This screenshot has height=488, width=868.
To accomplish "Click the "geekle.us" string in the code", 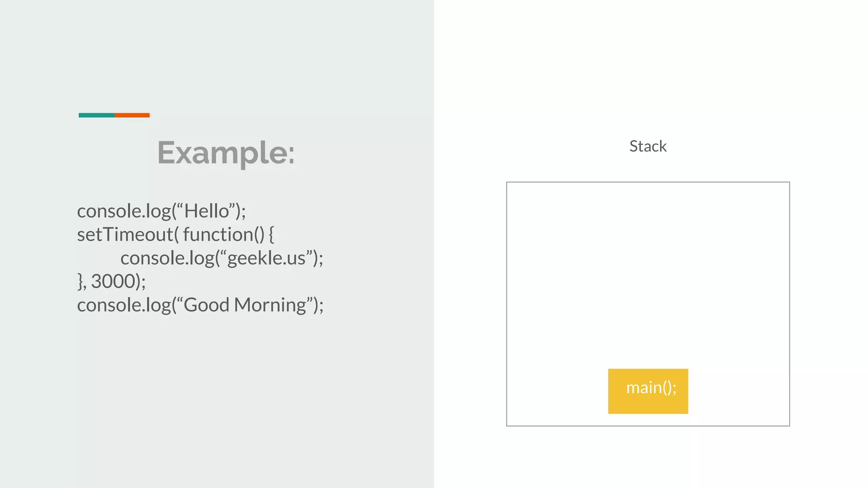I will tap(266, 258).
